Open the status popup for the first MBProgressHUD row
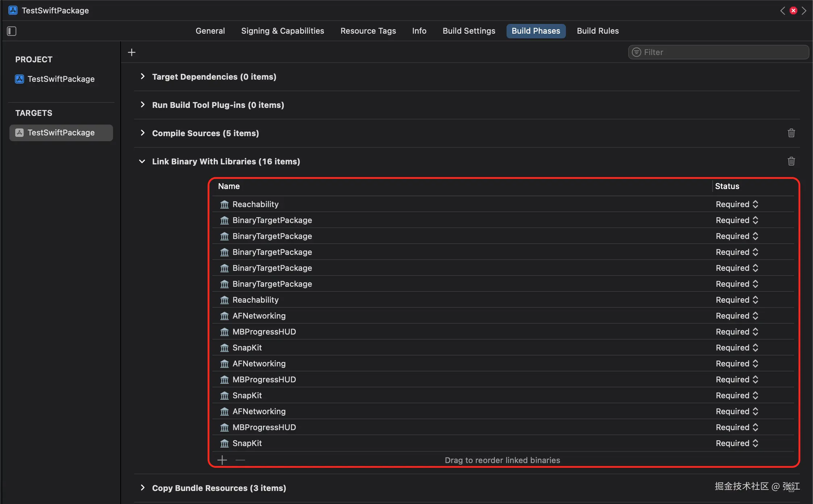Image resolution: width=813 pixels, height=504 pixels. click(x=755, y=332)
